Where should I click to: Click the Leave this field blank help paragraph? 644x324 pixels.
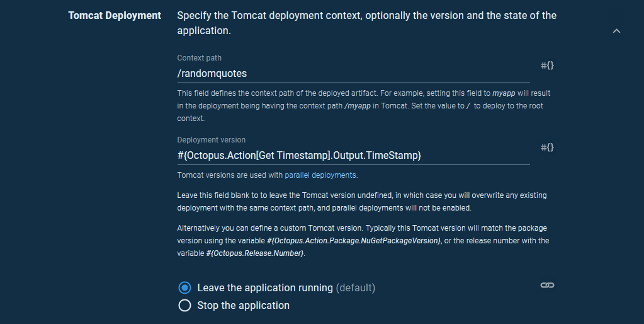[x=362, y=202]
